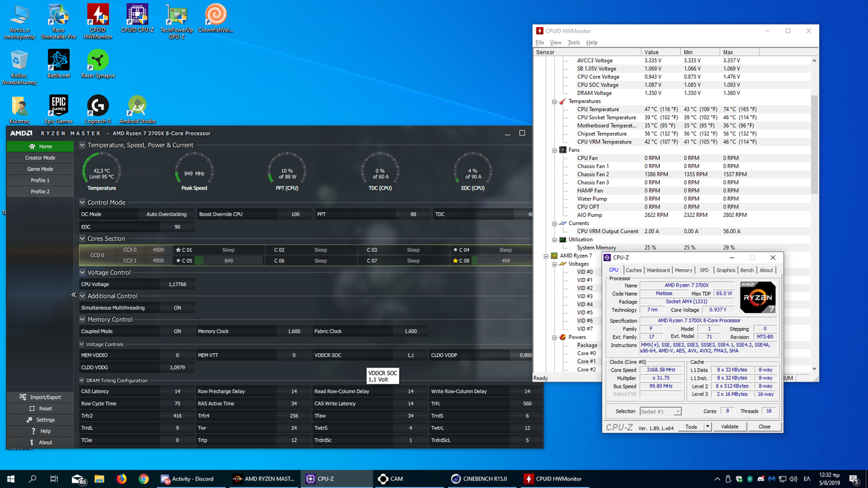The height and width of the screenshot is (488, 868).
Task: Click the Validate button in CPU-Z
Action: 730,426
